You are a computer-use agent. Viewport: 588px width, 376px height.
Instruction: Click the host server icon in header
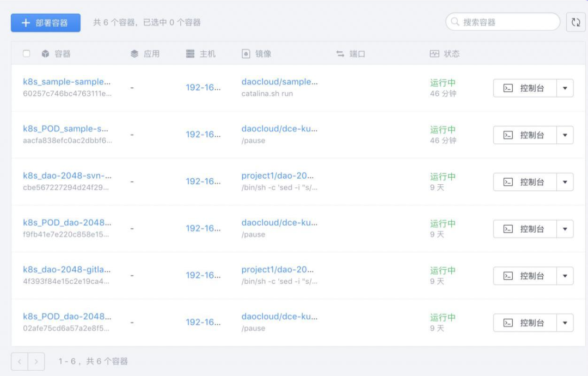pyautogui.click(x=190, y=54)
